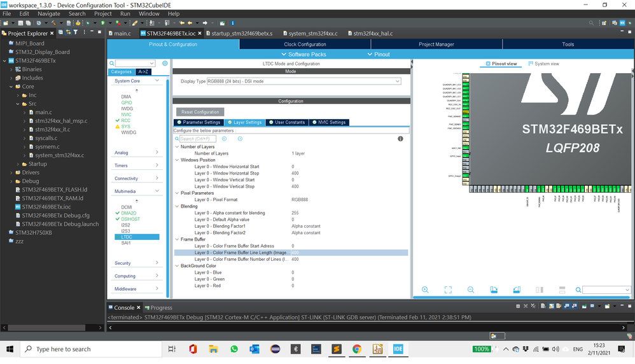Click the parameter info circle icon
The height and width of the screenshot is (364, 635).
(x=400, y=139)
